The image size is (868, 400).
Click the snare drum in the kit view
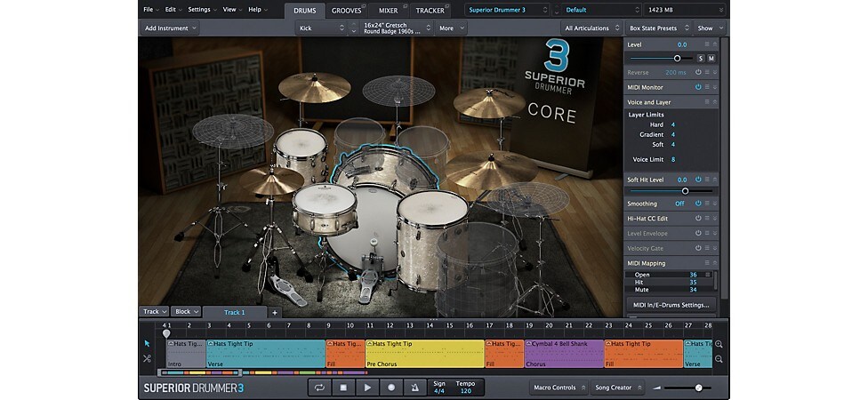tap(325, 209)
